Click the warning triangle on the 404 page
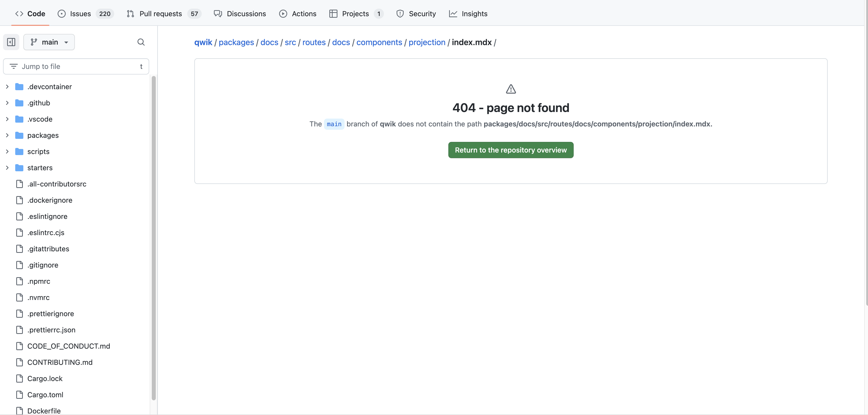The height and width of the screenshot is (415, 868). (x=510, y=88)
